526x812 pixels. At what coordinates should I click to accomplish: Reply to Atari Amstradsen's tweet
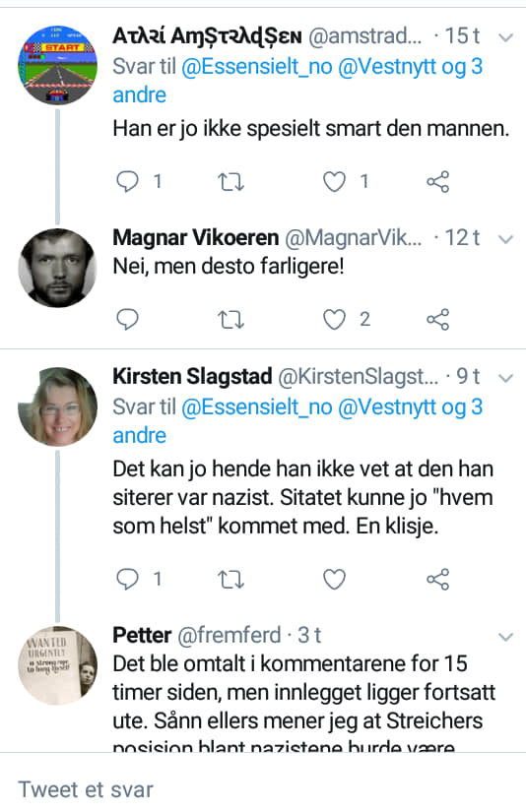[127, 182]
